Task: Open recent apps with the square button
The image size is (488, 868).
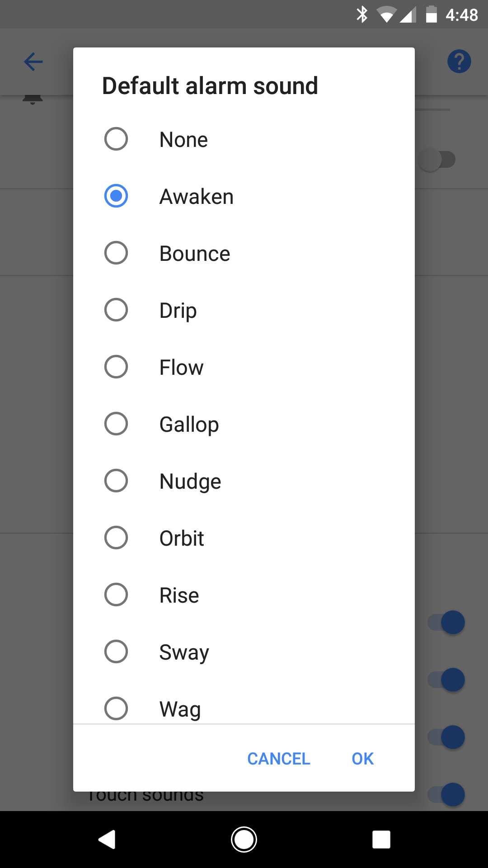Action: click(x=381, y=839)
